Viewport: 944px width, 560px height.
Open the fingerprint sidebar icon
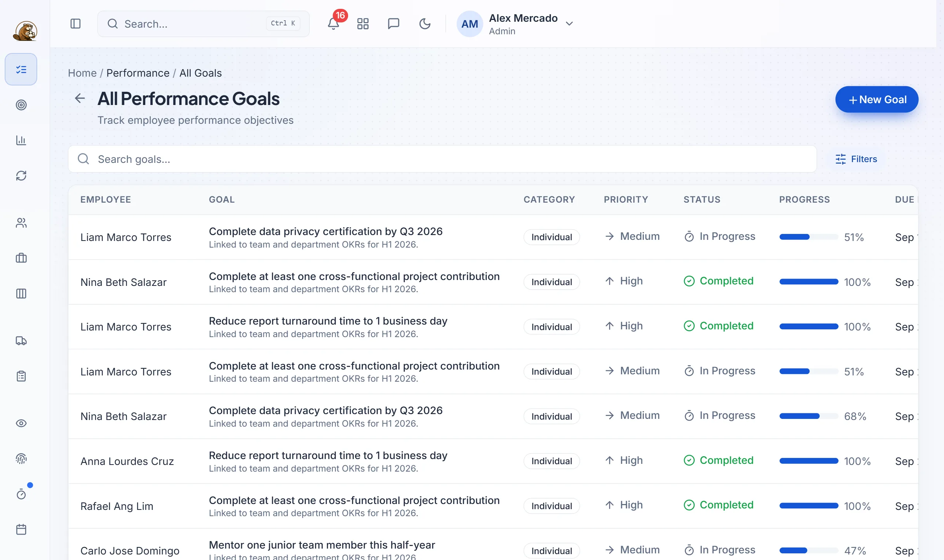pyautogui.click(x=21, y=459)
